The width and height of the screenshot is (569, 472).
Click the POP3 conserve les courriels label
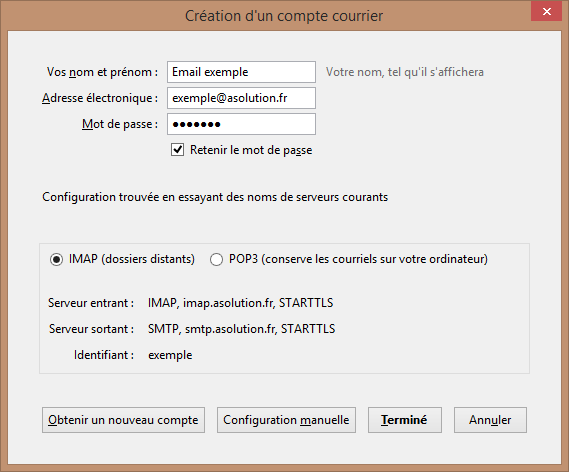(359, 259)
